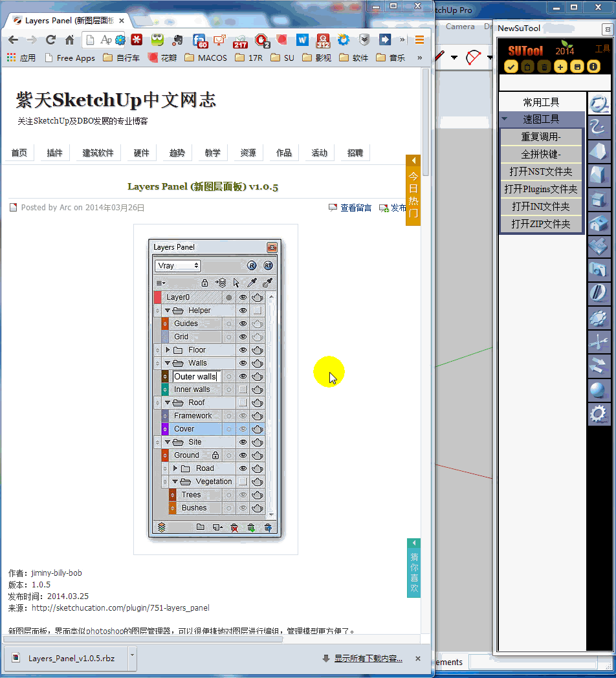Click the 打开Plugins文件夹 button
Viewport: 616px width, 678px height.
(541, 189)
